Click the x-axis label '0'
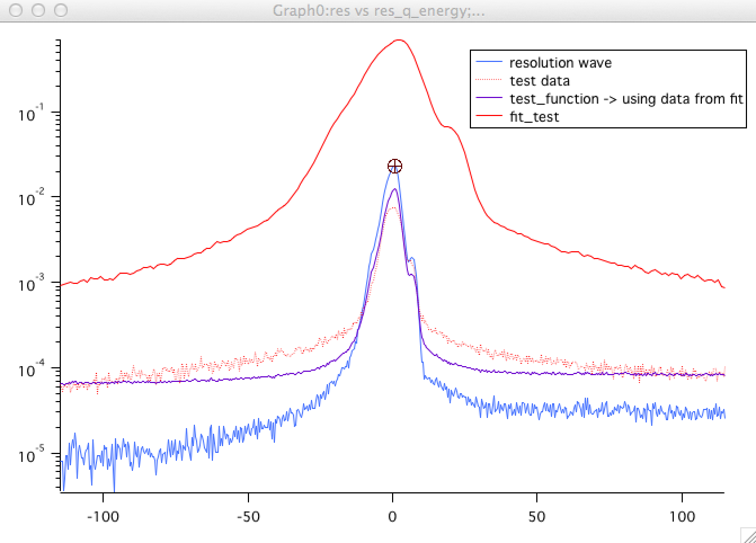Viewport: 756px width, 543px height. click(x=393, y=517)
